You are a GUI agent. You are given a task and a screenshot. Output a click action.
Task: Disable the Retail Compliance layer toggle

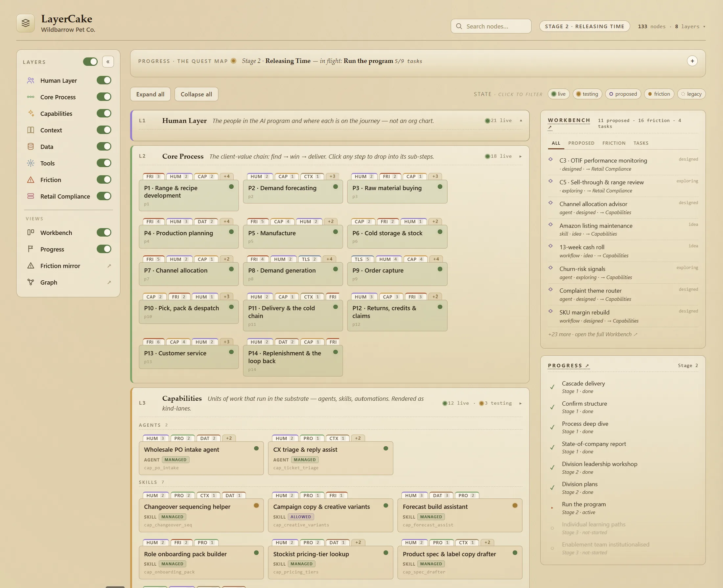point(104,196)
